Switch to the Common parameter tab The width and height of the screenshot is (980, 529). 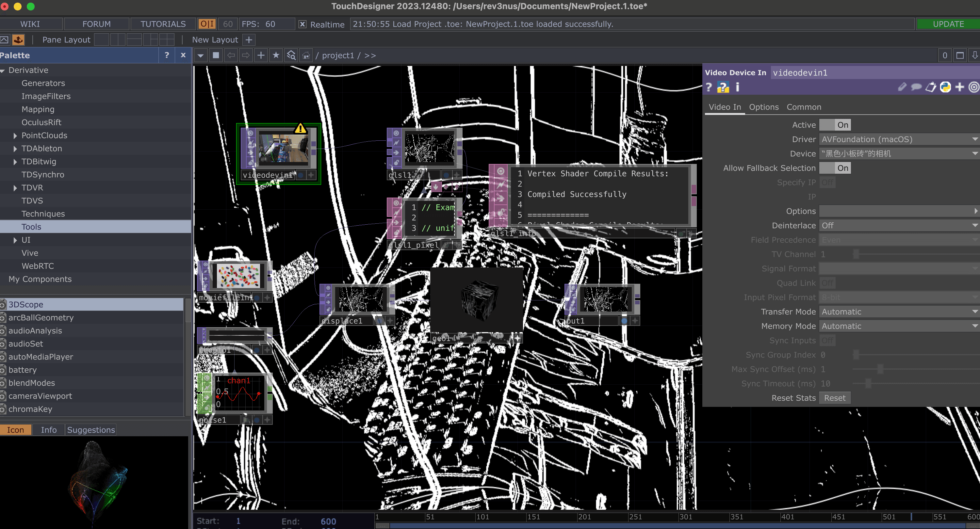(804, 107)
